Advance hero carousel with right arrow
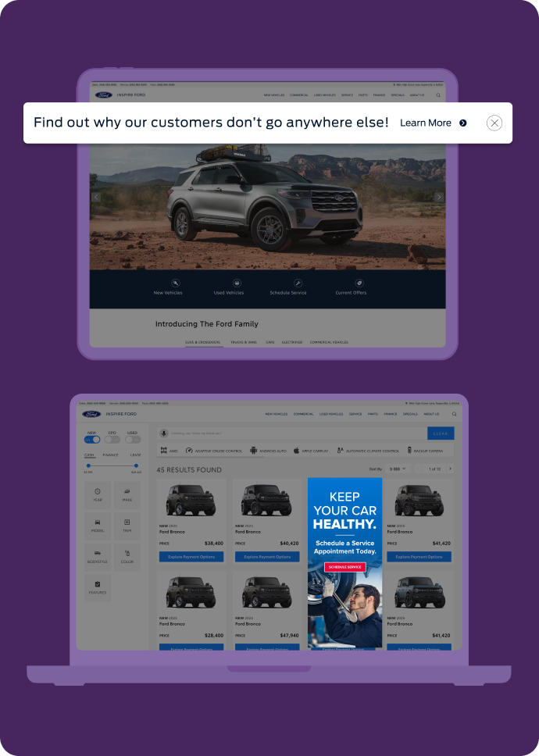539x756 pixels. [x=438, y=197]
